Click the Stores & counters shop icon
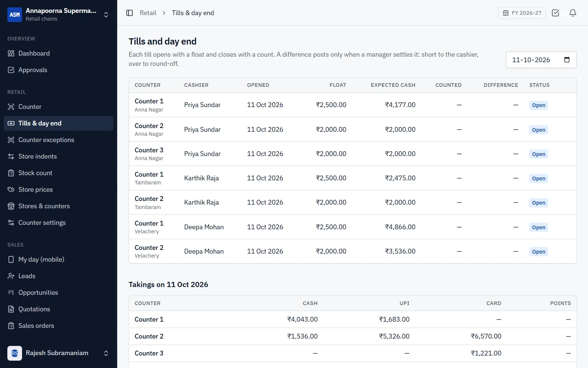588x368 pixels. [x=11, y=206]
